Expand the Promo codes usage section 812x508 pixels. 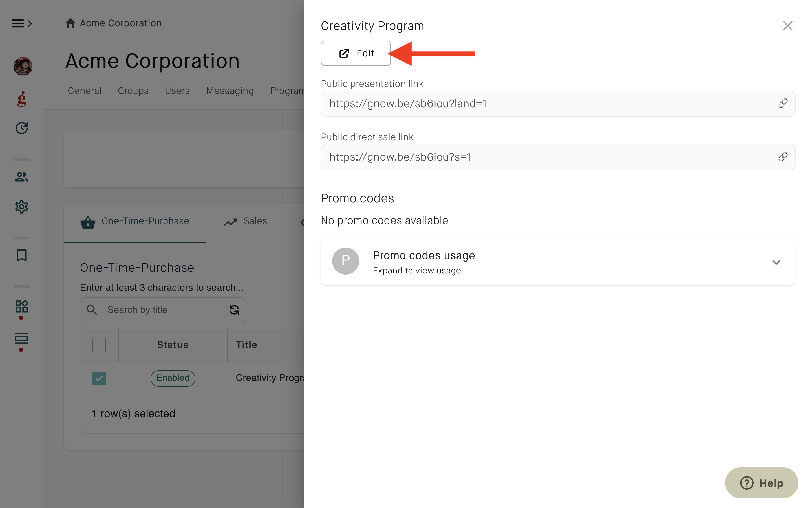[x=558, y=262]
